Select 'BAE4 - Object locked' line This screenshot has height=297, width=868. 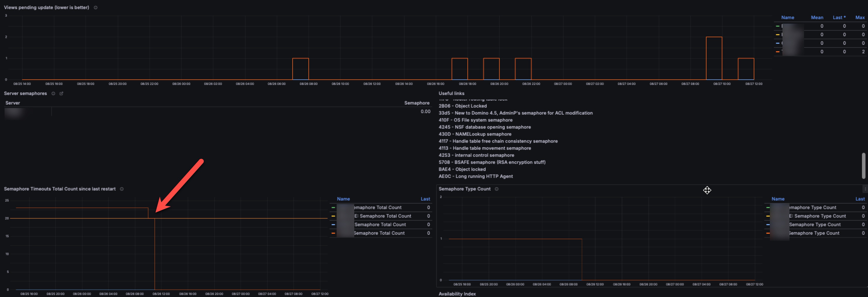point(462,170)
